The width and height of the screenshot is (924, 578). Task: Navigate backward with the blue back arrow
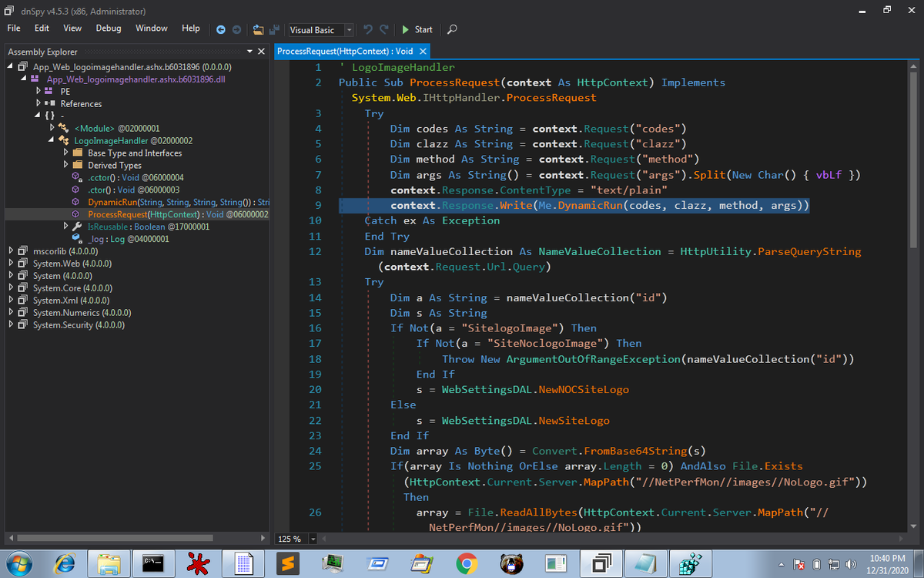click(x=221, y=29)
